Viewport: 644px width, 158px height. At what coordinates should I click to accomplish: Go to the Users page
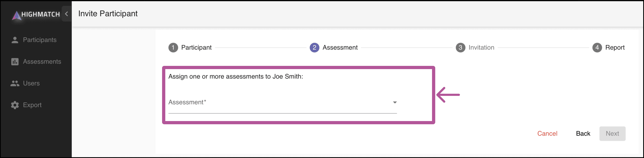click(31, 83)
